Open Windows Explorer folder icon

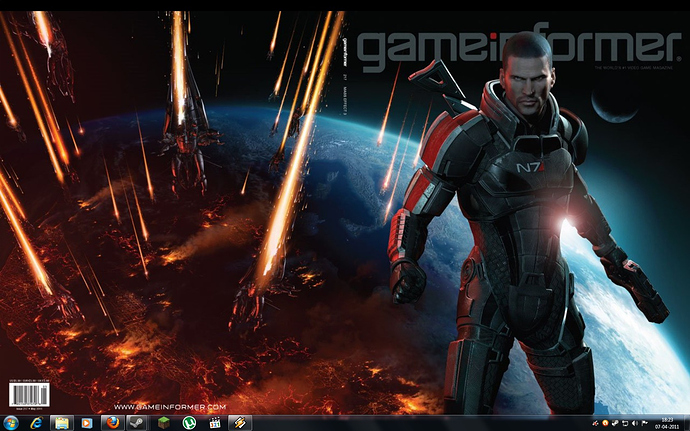[x=62, y=422]
